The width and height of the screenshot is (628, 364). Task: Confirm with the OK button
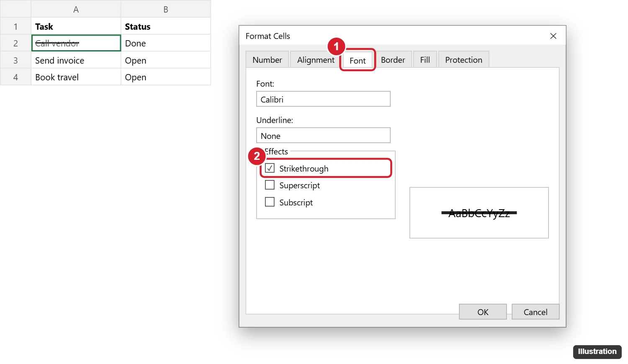pos(483,312)
